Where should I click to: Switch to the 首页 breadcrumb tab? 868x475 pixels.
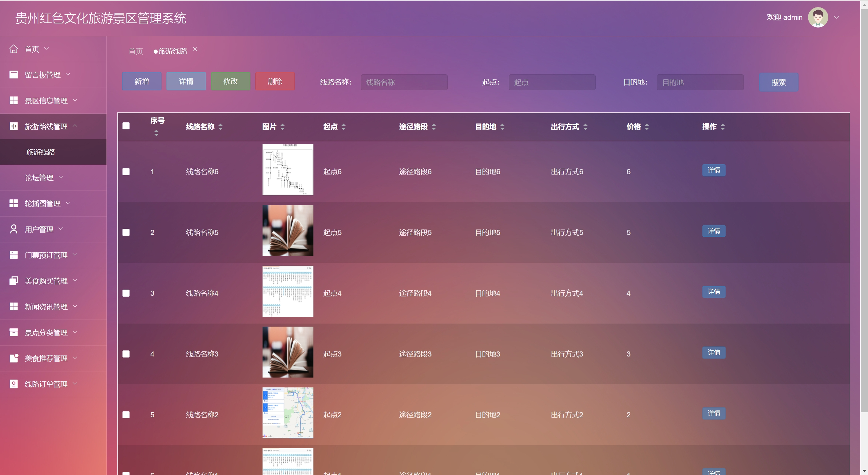[136, 51]
